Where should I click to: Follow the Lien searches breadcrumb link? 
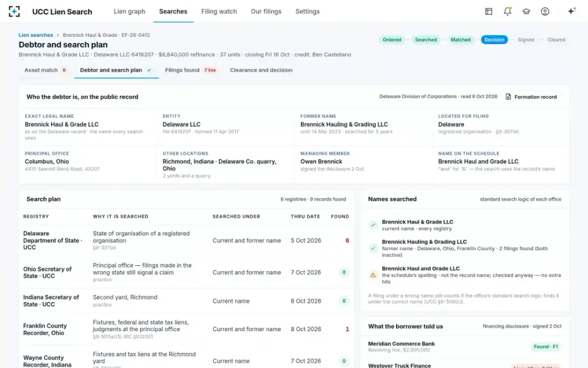tap(36, 35)
